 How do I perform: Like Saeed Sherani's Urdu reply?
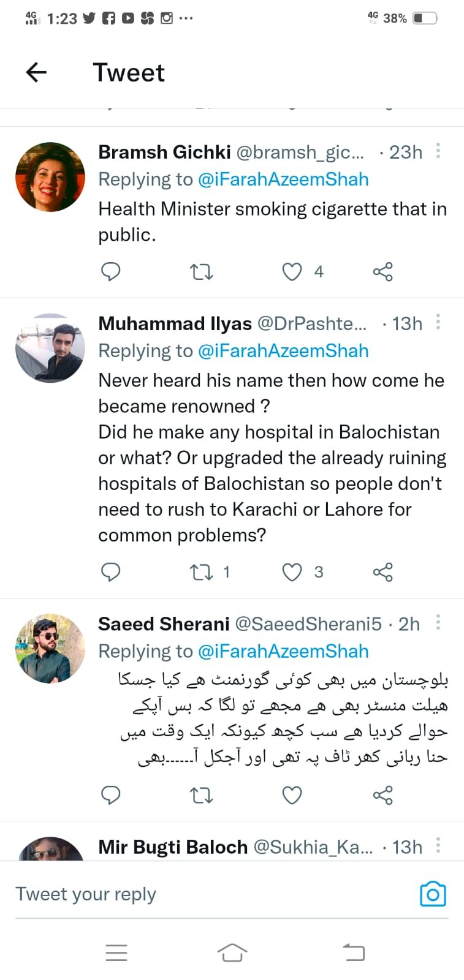tap(292, 795)
